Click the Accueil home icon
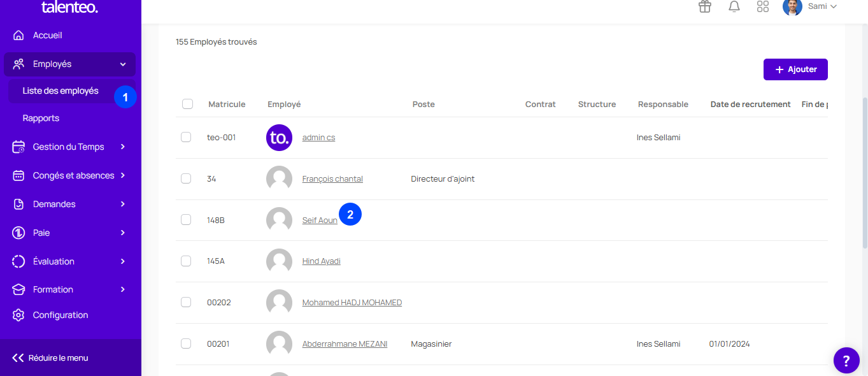Viewport: 868px width, 376px height. point(18,36)
